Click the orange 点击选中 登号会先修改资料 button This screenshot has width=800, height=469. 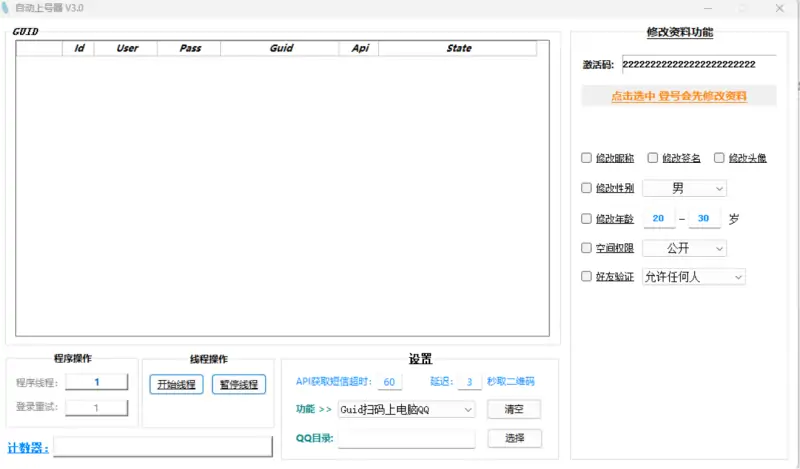click(x=679, y=97)
